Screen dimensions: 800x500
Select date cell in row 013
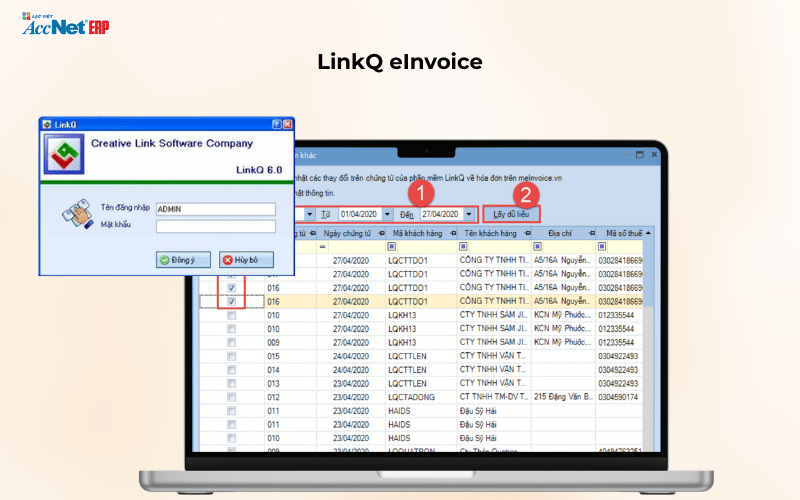pyautogui.click(x=351, y=383)
